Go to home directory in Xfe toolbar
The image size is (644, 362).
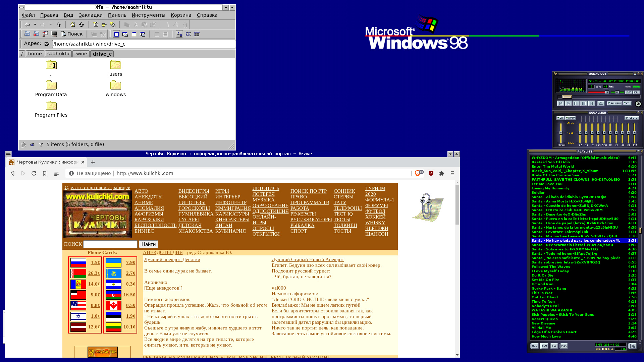[73, 24]
